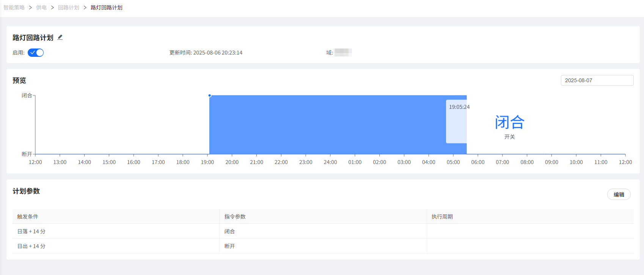Click the 更新时间 2025-08-06 20:23:14 text

coord(206,53)
